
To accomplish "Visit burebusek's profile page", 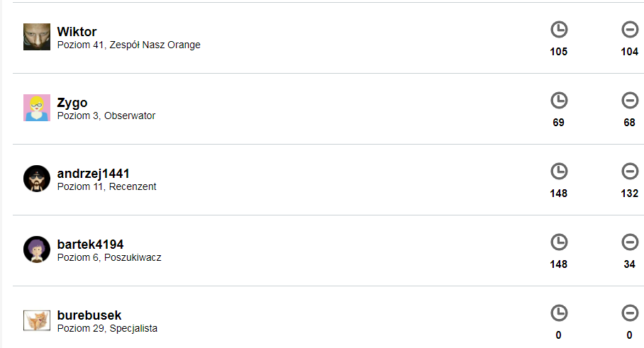I will point(89,315).
